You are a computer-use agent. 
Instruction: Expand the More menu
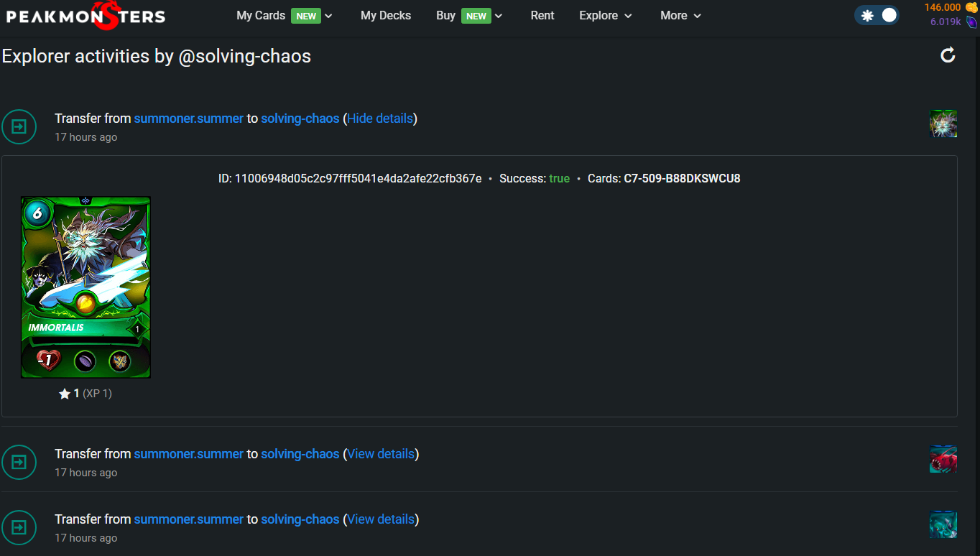tap(680, 16)
